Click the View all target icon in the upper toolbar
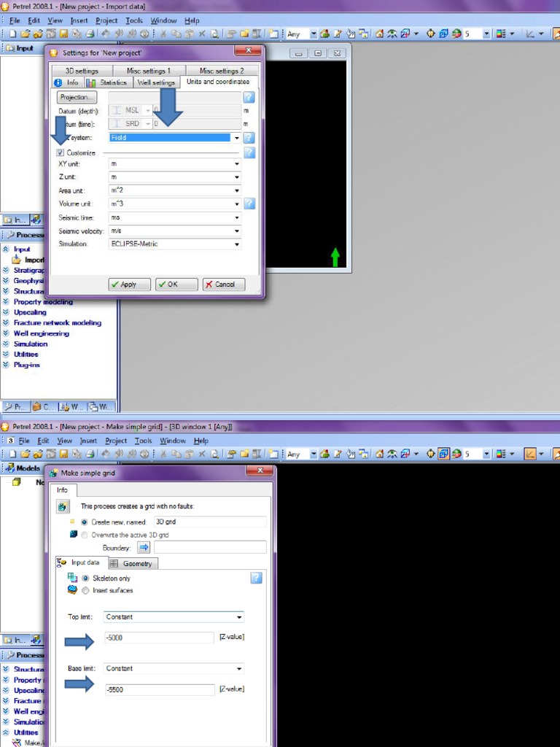Viewport: 560px width, 747px height. click(x=430, y=34)
